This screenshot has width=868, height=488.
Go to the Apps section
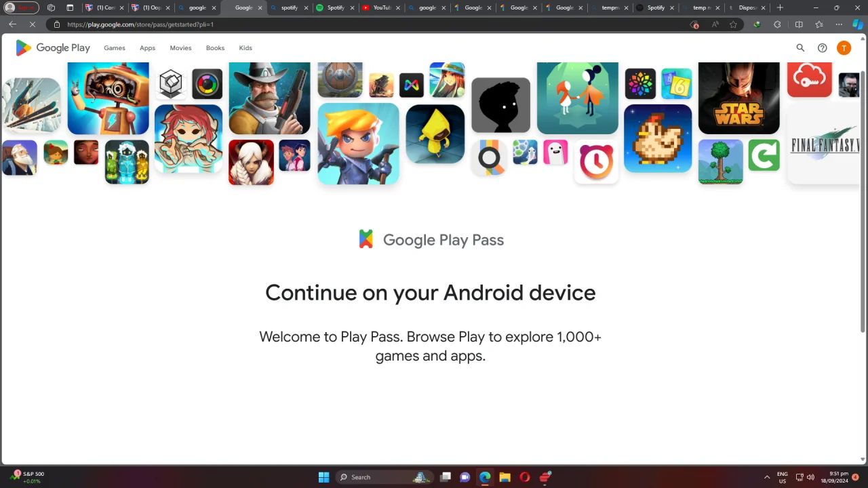click(x=147, y=48)
